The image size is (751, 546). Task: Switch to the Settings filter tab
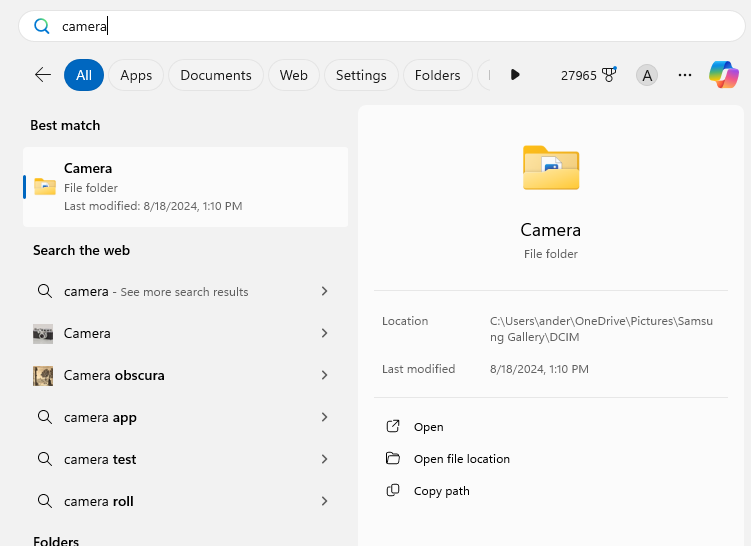point(361,75)
